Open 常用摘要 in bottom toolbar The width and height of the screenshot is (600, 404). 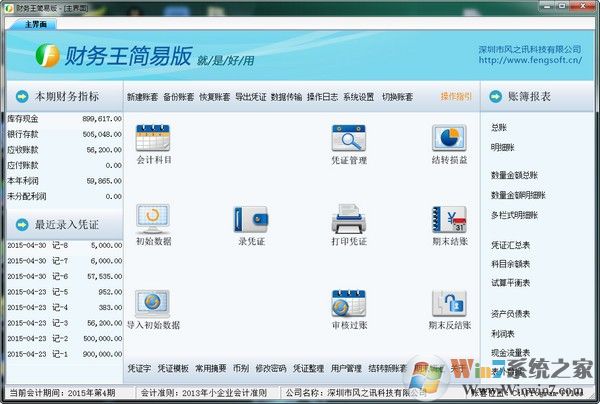coord(210,368)
